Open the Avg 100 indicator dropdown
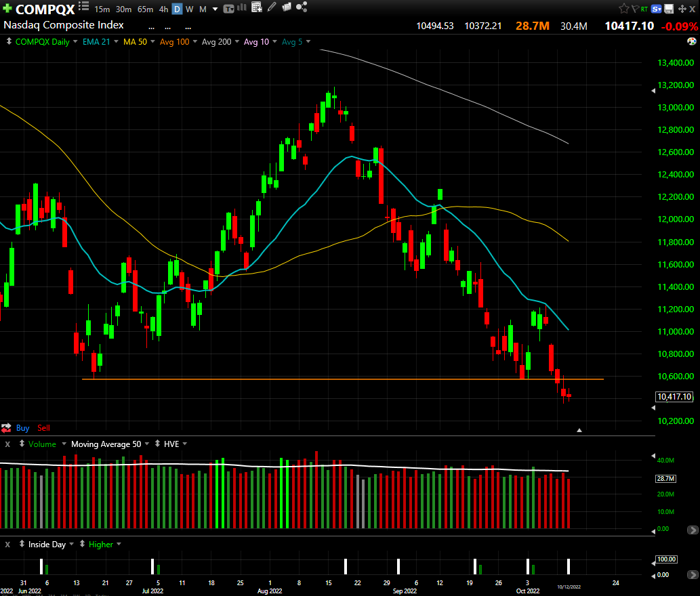The image size is (700, 596). [x=195, y=41]
